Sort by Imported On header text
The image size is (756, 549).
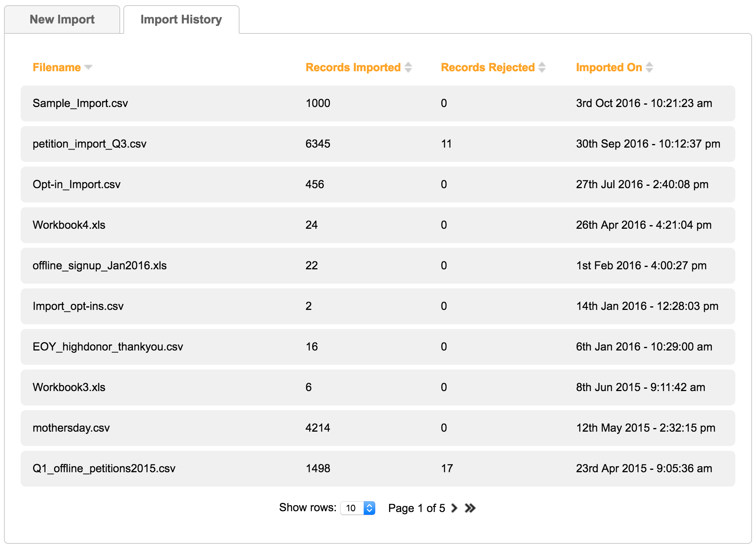click(609, 68)
